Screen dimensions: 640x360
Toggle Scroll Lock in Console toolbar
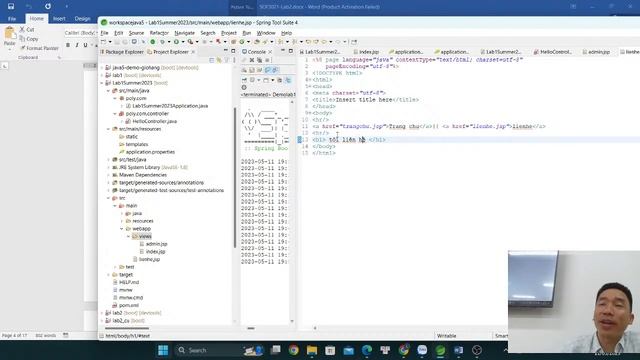tap(251, 70)
